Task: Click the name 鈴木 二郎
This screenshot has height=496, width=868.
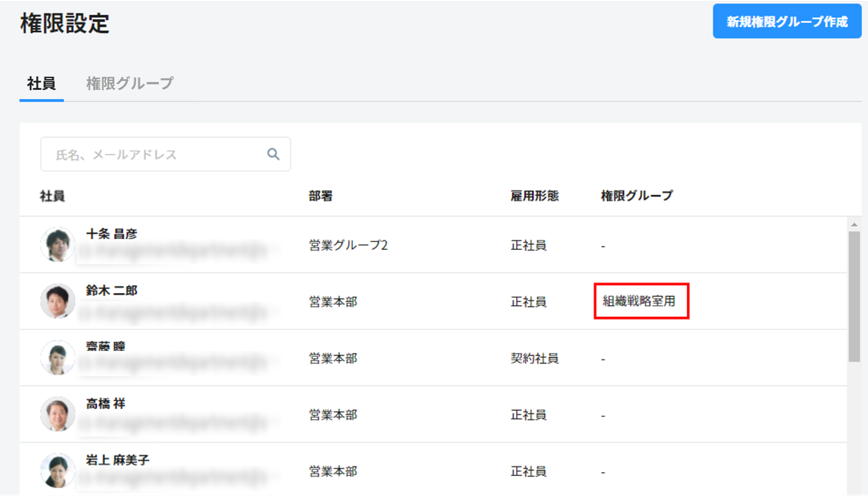Action: click(x=112, y=291)
